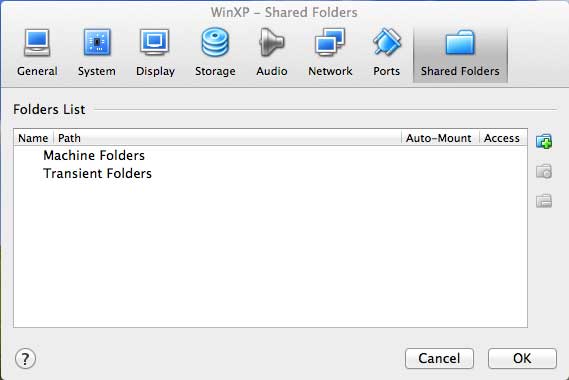Click the Auto-Mount column header

coord(440,138)
